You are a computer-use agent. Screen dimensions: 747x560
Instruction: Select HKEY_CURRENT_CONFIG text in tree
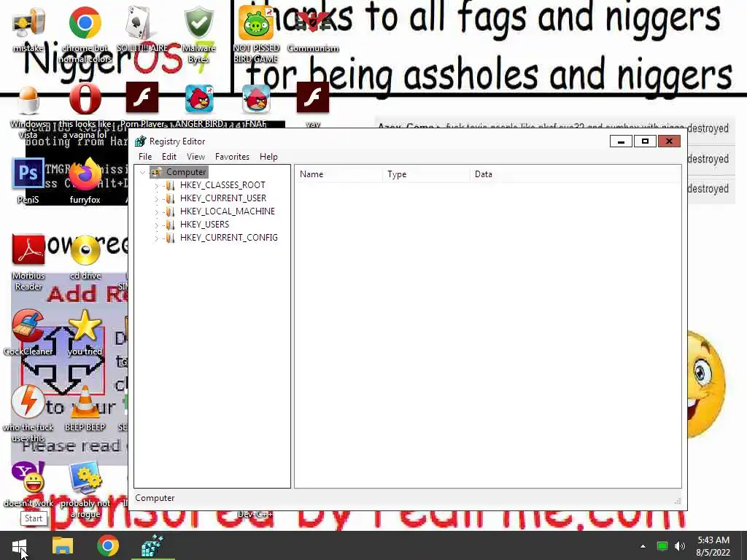coord(228,238)
